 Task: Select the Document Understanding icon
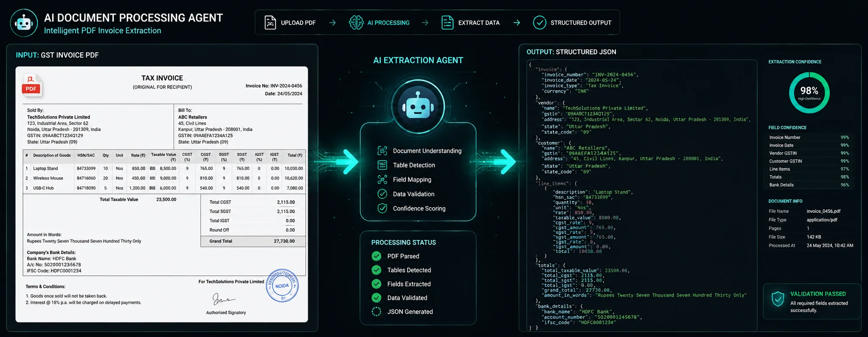[x=382, y=151]
